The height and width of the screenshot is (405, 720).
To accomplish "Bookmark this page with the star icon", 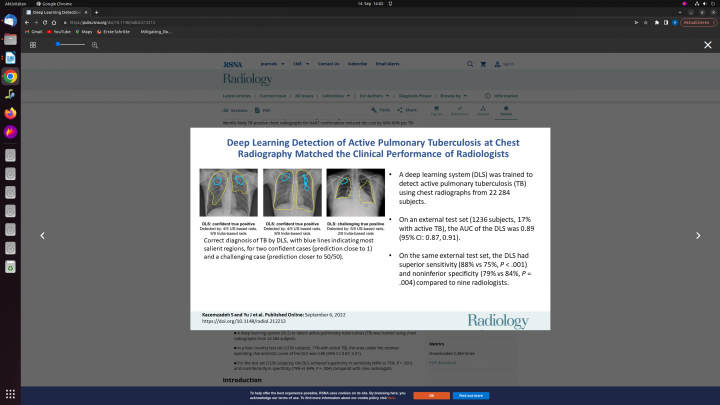I will click(646, 22).
